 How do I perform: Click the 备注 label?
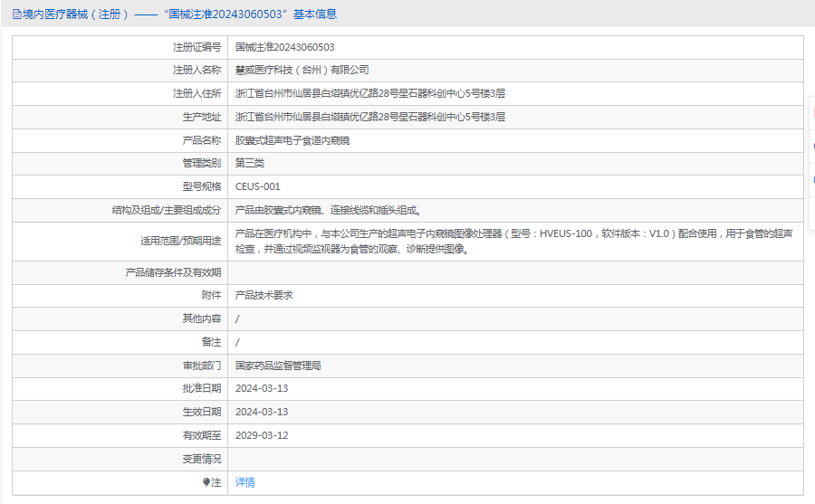pyautogui.click(x=212, y=342)
